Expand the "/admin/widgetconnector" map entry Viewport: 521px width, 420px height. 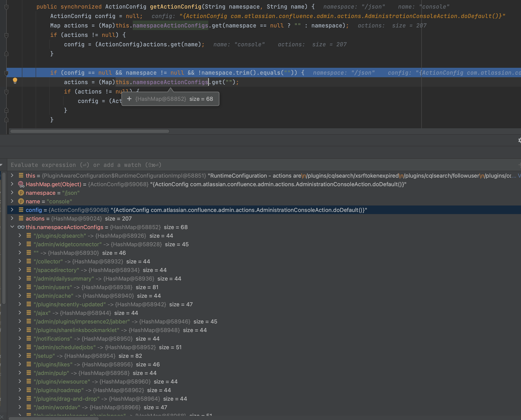pyautogui.click(x=20, y=244)
